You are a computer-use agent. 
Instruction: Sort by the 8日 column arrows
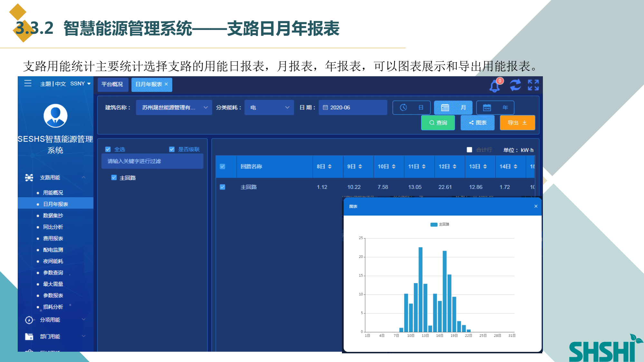pos(330,166)
